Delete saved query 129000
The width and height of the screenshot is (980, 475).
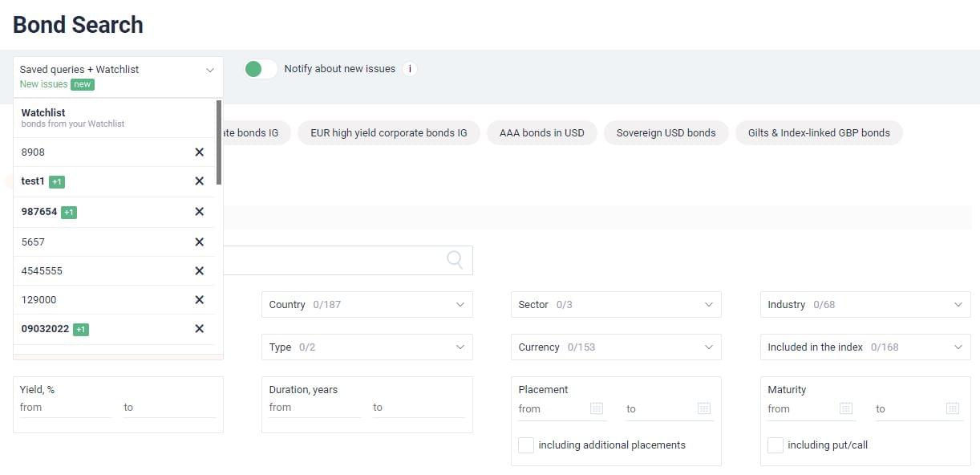pos(199,300)
